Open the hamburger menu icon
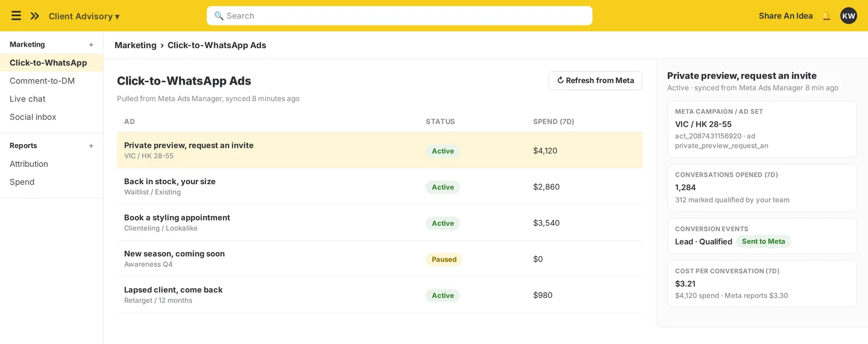Screen dimensions: 868x344 coord(16,16)
